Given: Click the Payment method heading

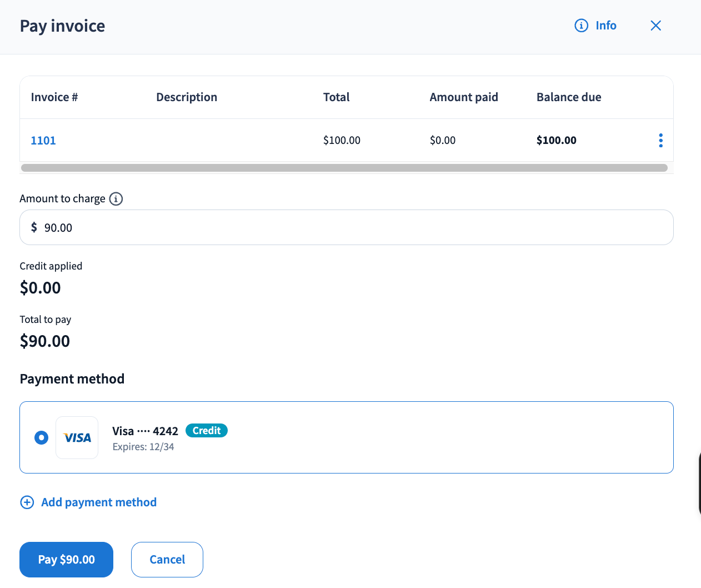Looking at the screenshot, I should pyautogui.click(x=72, y=379).
